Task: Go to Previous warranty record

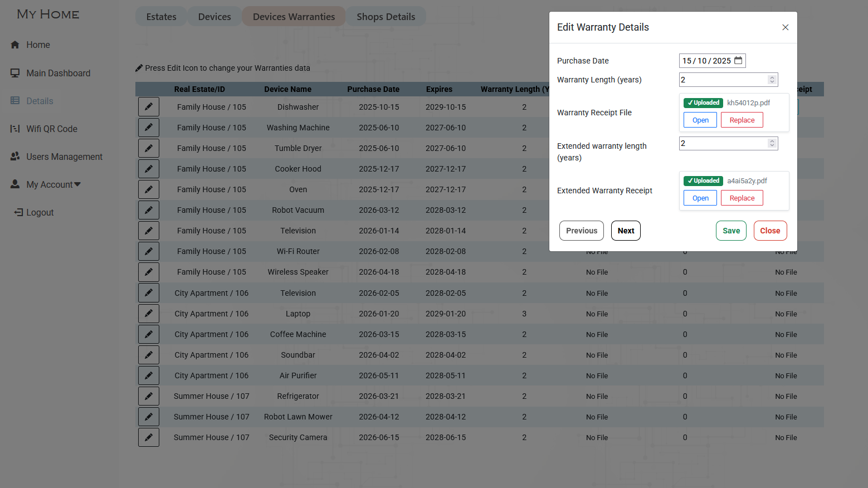Action: (582, 231)
